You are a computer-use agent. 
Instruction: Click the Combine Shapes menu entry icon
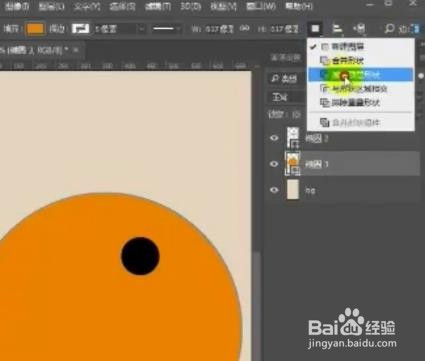(x=324, y=60)
